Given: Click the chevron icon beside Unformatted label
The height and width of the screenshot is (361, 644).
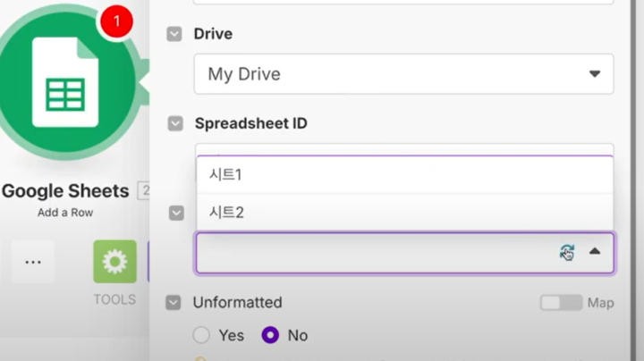Looking at the screenshot, I should pyautogui.click(x=174, y=303).
